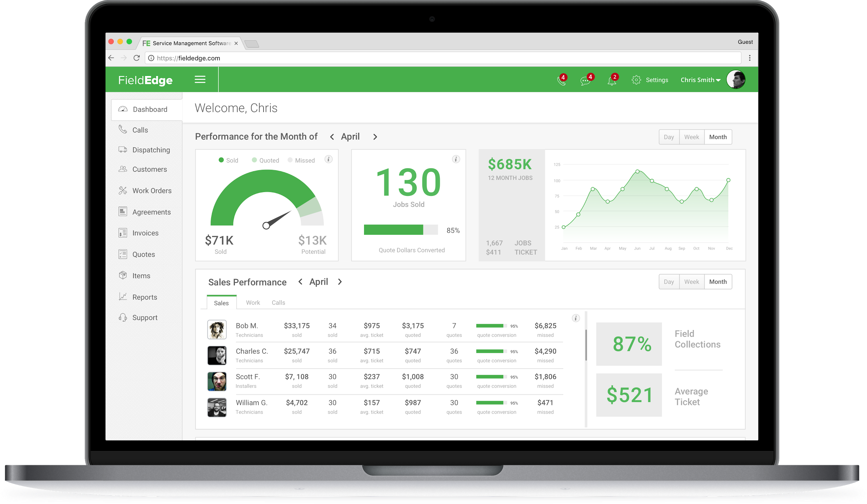Screen dimensions: 867x504
Task: Click site info icon in address bar
Action: (151, 58)
